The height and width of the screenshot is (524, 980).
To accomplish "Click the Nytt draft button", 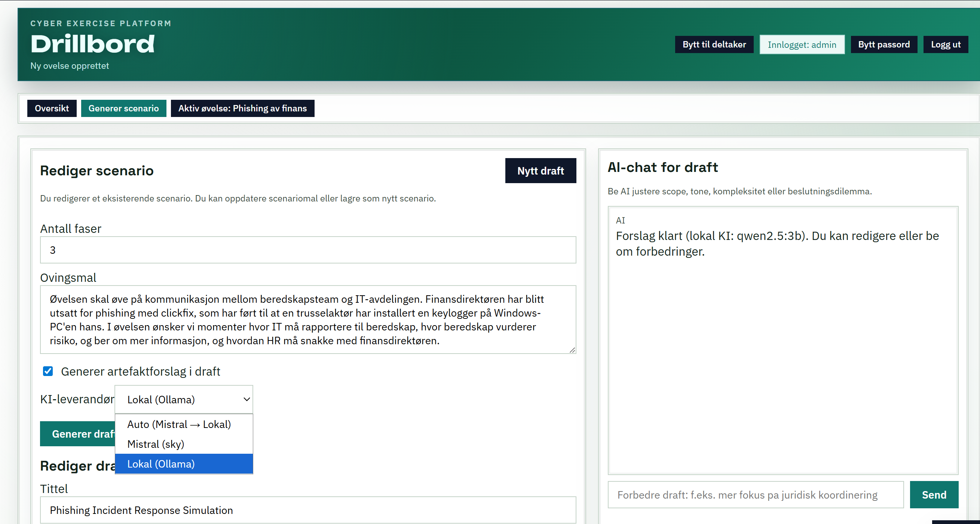I will pyautogui.click(x=540, y=171).
